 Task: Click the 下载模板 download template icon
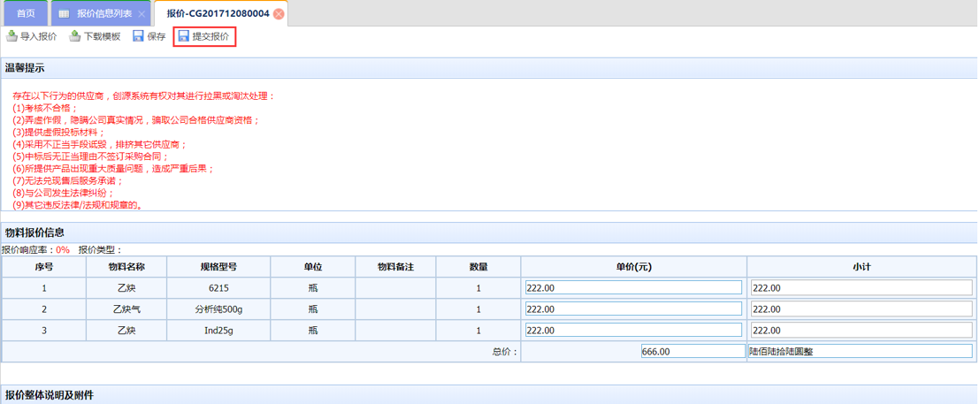75,36
